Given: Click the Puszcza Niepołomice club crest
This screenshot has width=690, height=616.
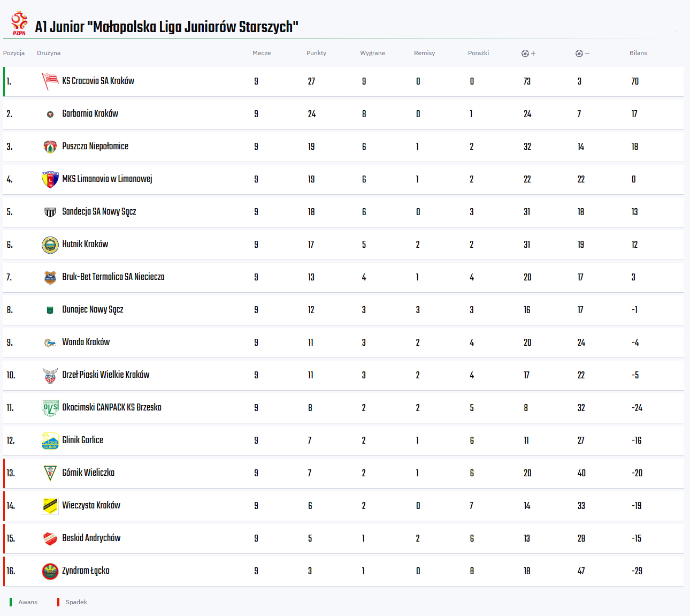Looking at the screenshot, I should pyautogui.click(x=50, y=147).
